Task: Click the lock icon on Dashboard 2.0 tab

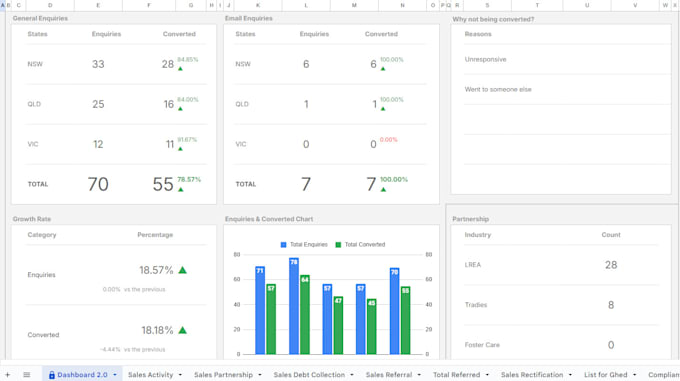Action: tap(52, 375)
